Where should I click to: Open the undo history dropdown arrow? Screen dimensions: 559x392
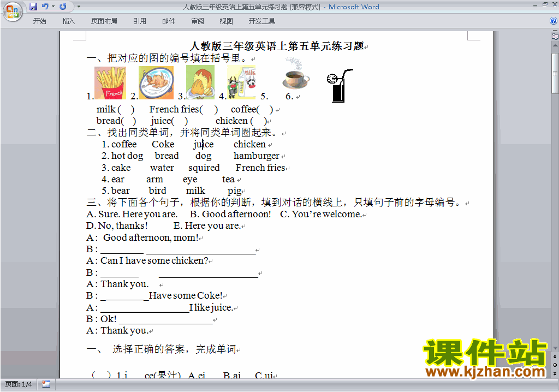point(53,7)
